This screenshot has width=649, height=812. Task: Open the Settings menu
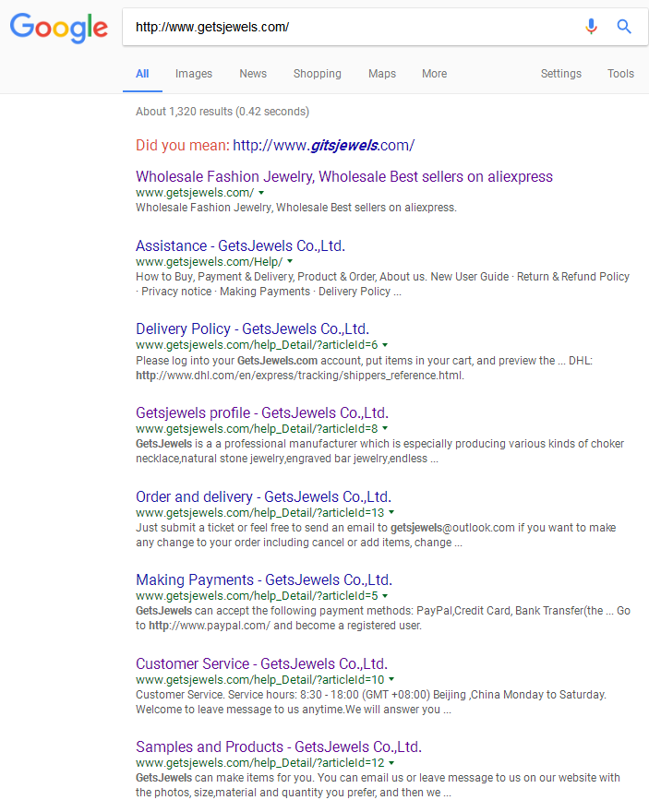[x=560, y=74]
